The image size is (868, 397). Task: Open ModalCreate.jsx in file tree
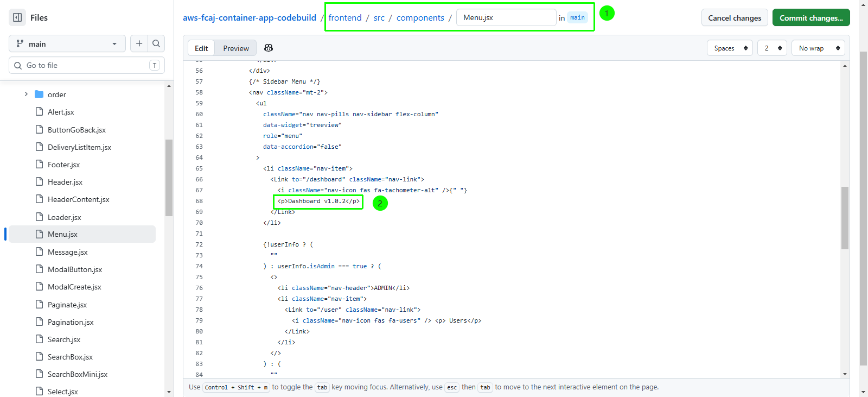pos(74,287)
